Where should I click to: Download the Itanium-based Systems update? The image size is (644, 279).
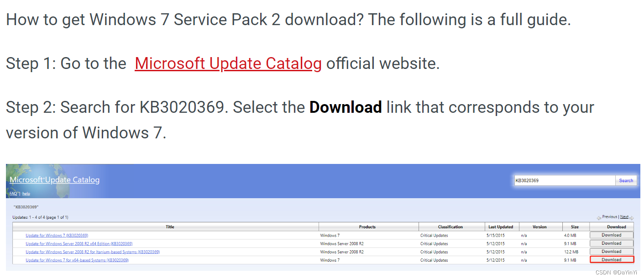click(611, 251)
